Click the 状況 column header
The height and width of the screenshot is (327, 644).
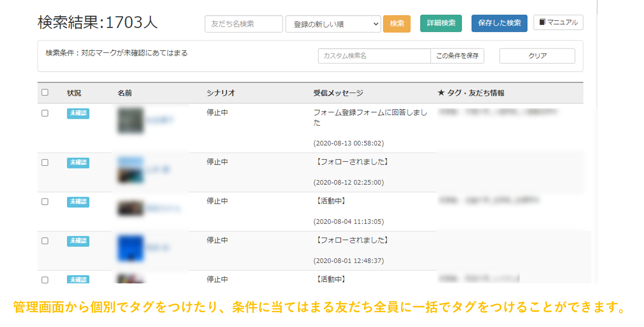click(74, 93)
